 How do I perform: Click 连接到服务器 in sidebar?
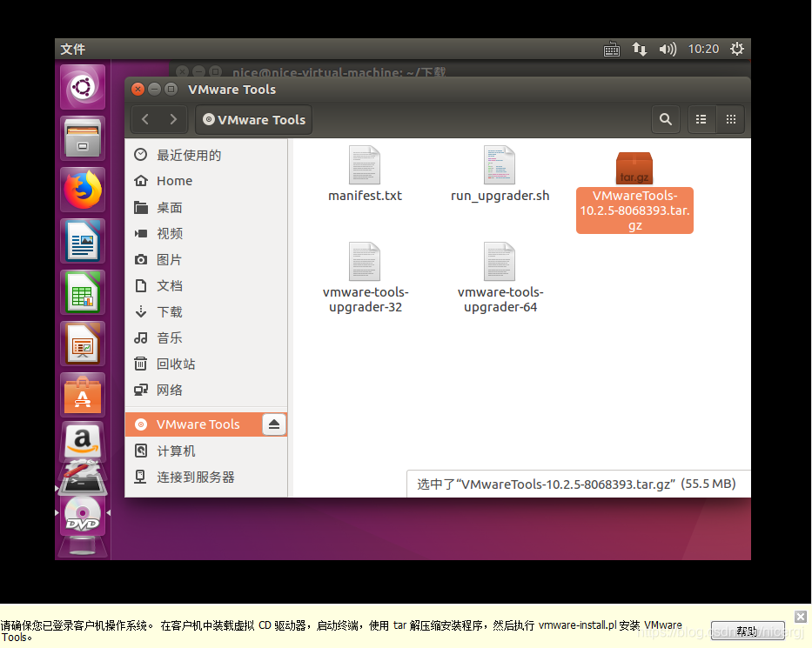pos(206,477)
